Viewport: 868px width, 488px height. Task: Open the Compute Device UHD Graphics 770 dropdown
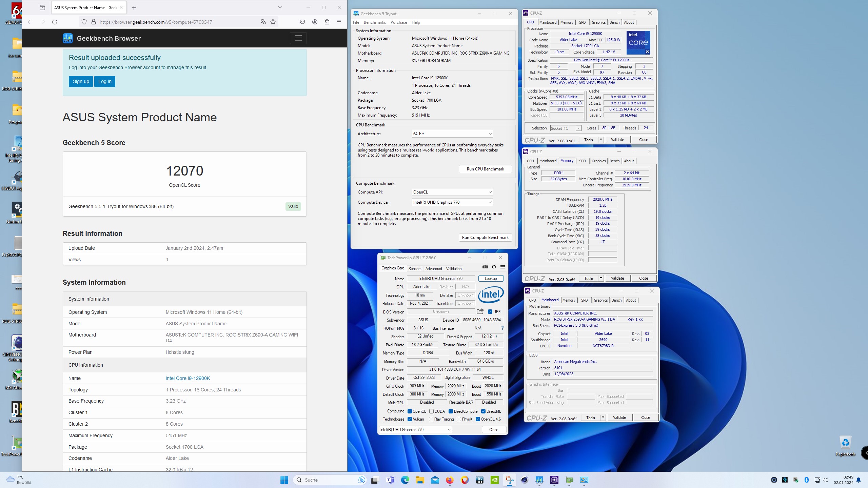click(452, 202)
